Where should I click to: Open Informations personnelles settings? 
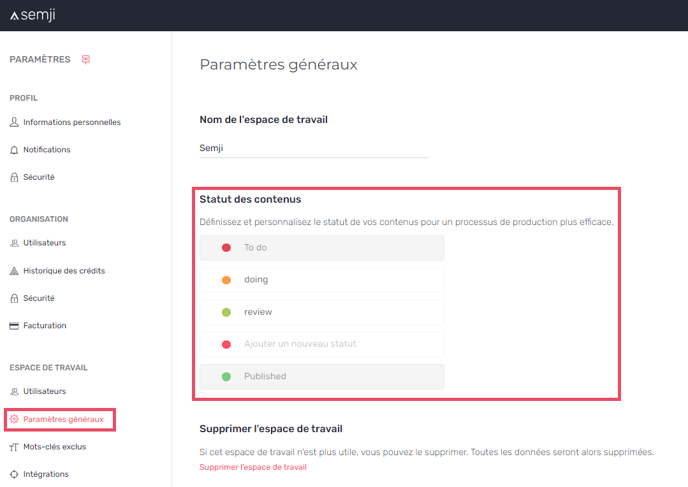[x=72, y=122]
